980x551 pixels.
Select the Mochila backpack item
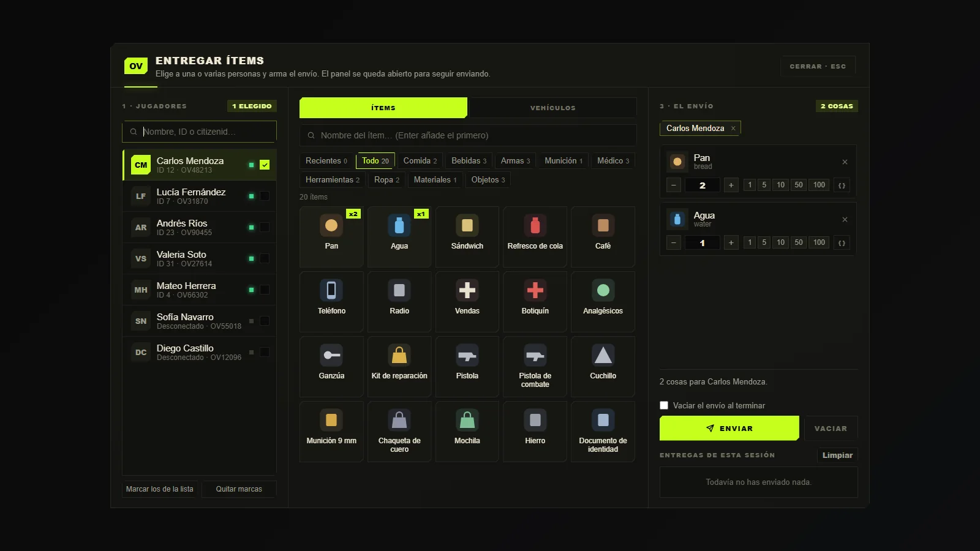coord(467,431)
